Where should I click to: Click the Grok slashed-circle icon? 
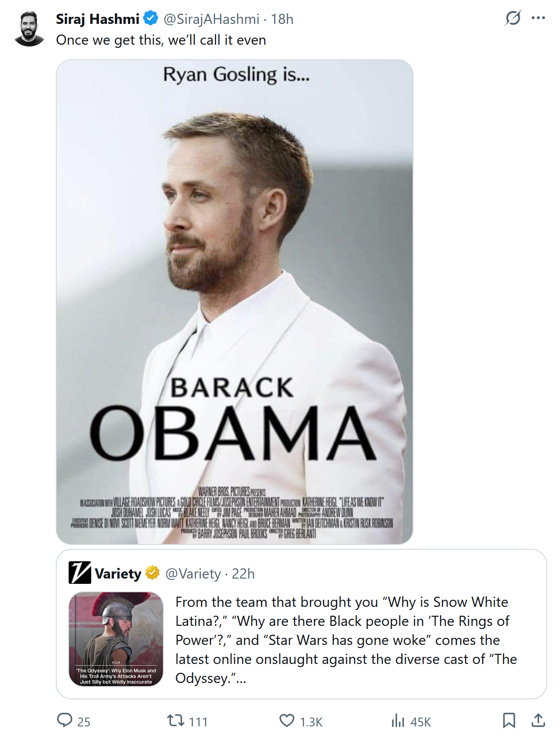(x=513, y=18)
